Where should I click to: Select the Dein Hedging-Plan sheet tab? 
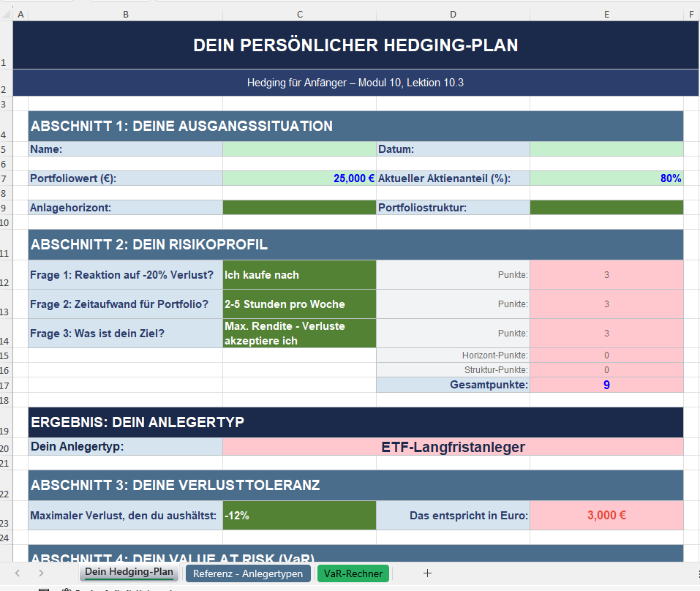pyautogui.click(x=129, y=572)
